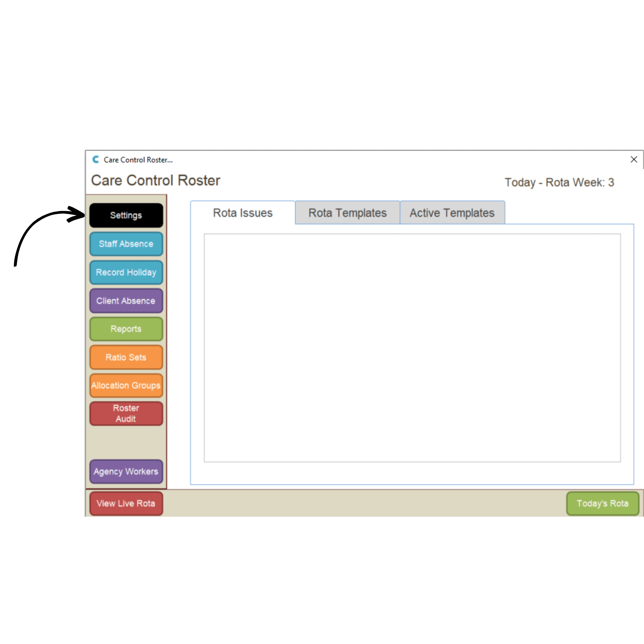Click inside the empty Rota Issues list box
Viewport: 644px width, 644px height.
pos(412,348)
